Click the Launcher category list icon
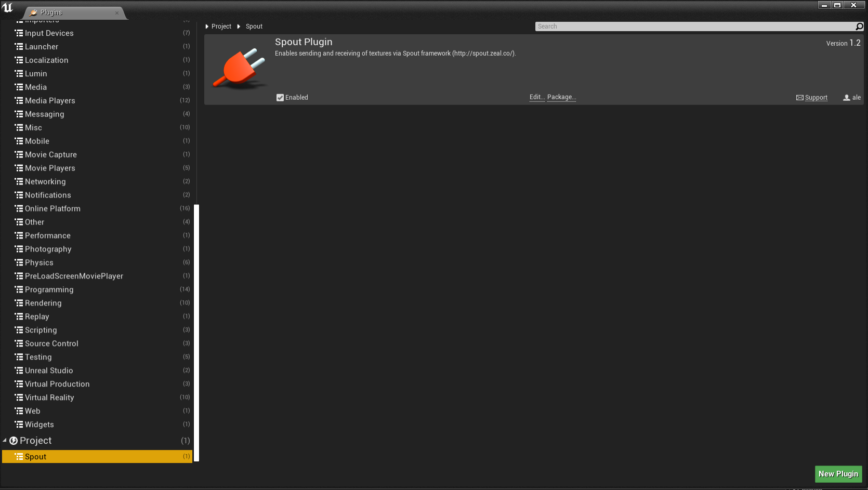The height and width of the screenshot is (490, 868). tap(19, 46)
